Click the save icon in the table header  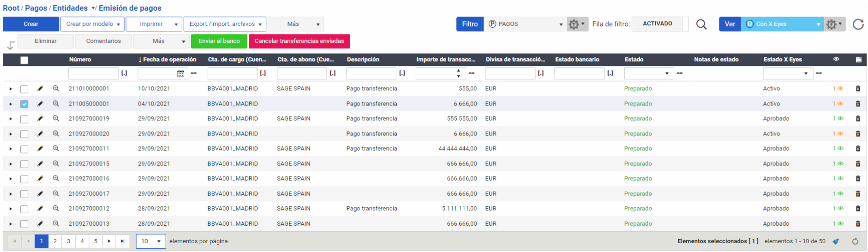[x=858, y=59]
